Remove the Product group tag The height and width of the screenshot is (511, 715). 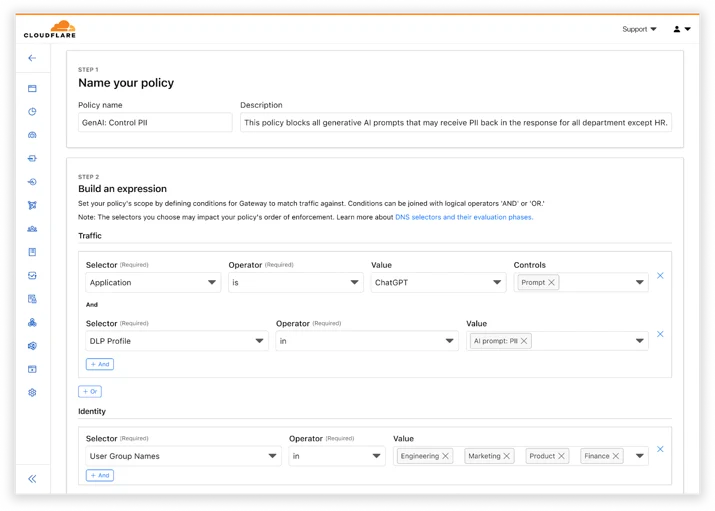(561, 456)
